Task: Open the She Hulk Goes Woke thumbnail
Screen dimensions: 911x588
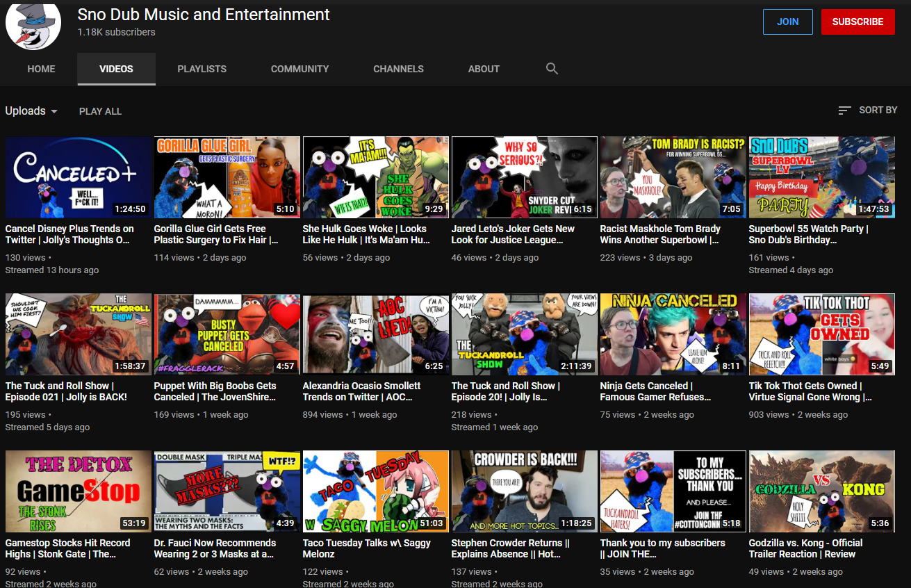Action: click(x=376, y=177)
